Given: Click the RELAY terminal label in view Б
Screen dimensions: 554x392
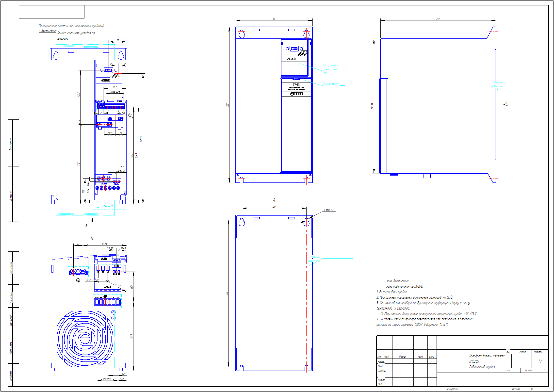Looking at the screenshot, I should (116, 266).
